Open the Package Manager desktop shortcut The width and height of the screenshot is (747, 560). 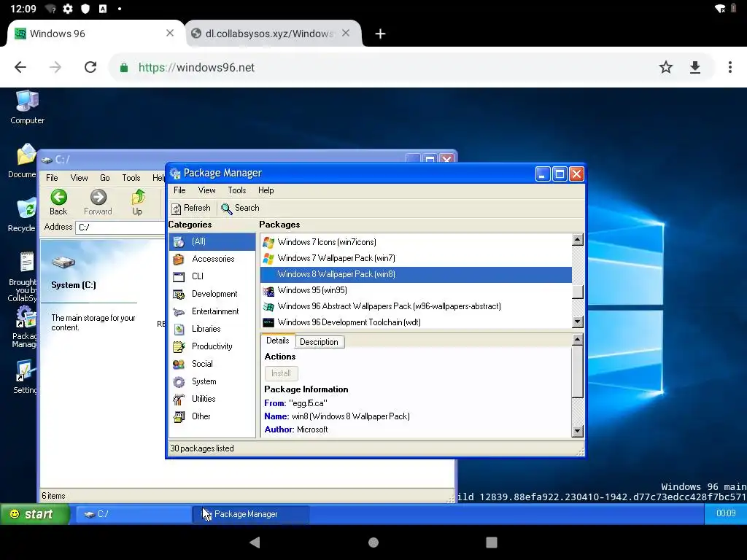pos(25,317)
